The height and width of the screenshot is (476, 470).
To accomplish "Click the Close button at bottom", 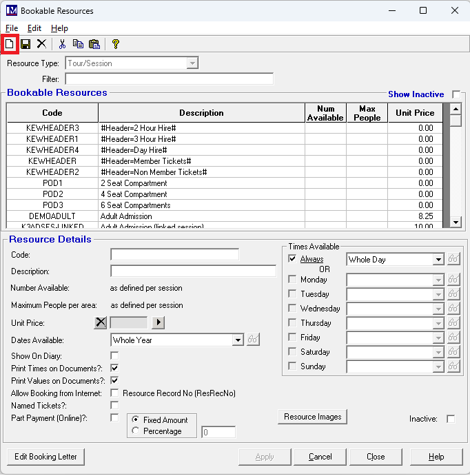I will (x=376, y=457).
